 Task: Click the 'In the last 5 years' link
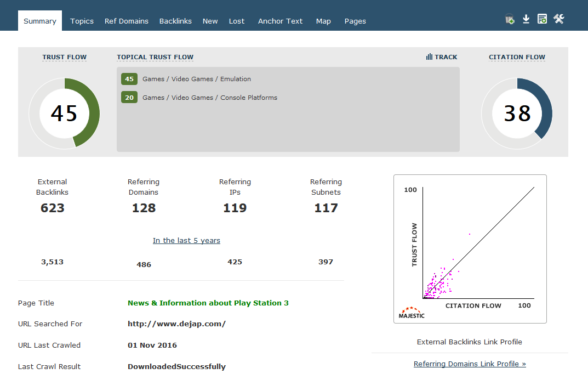pyautogui.click(x=186, y=240)
